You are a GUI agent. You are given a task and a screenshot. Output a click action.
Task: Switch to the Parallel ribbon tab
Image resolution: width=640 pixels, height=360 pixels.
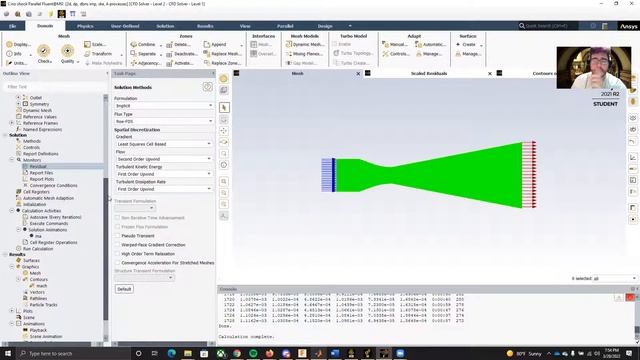(x=285, y=26)
